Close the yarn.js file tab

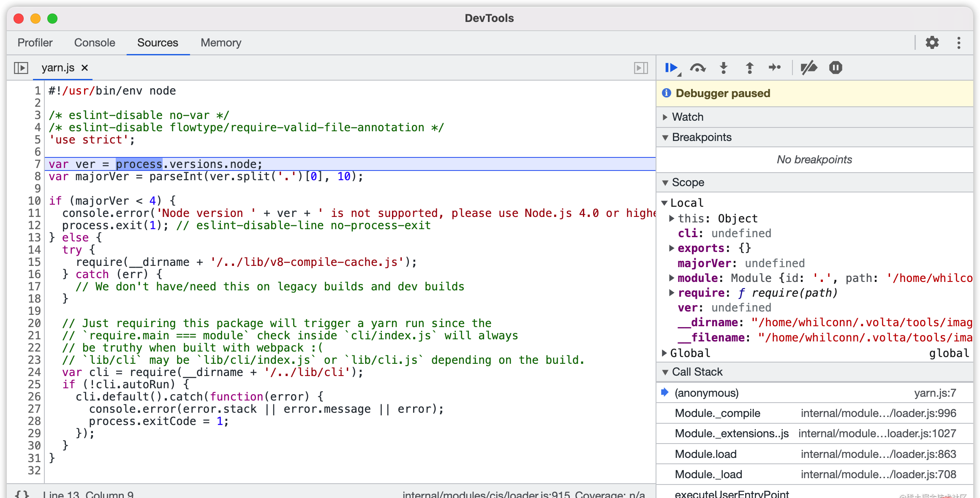tap(85, 68)
